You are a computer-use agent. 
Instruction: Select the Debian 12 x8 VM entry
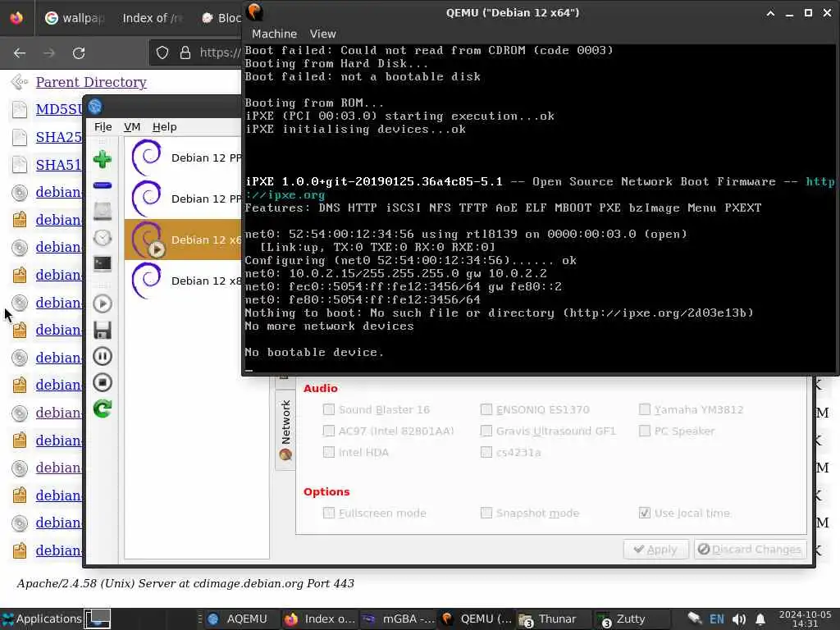[x=183, y=281]
